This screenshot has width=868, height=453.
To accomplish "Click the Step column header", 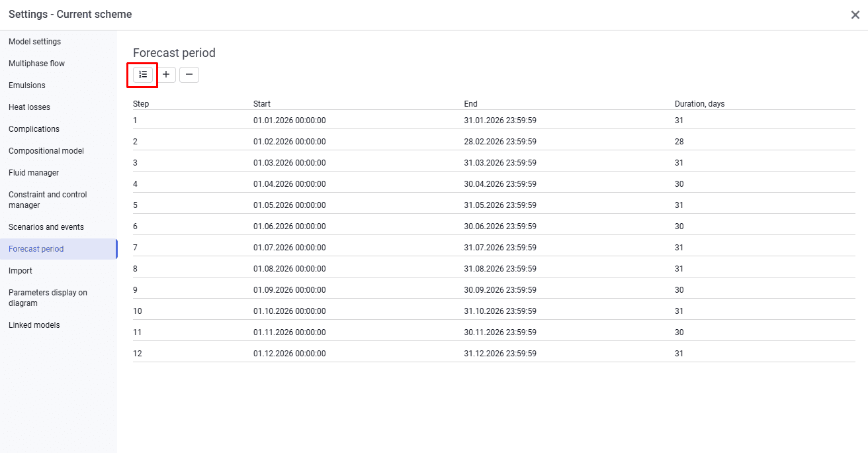I will click(141, 104).
